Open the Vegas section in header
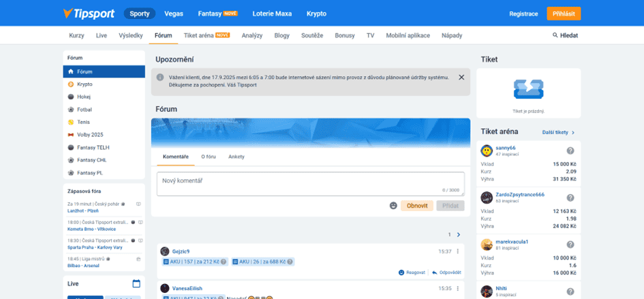This screenshot has height=299, width=644. [174, 14]
